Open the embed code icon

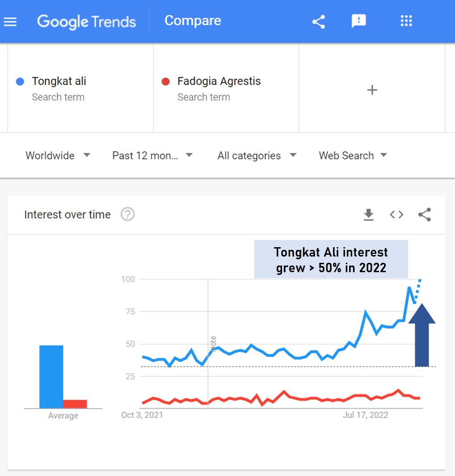pos(396,215)
